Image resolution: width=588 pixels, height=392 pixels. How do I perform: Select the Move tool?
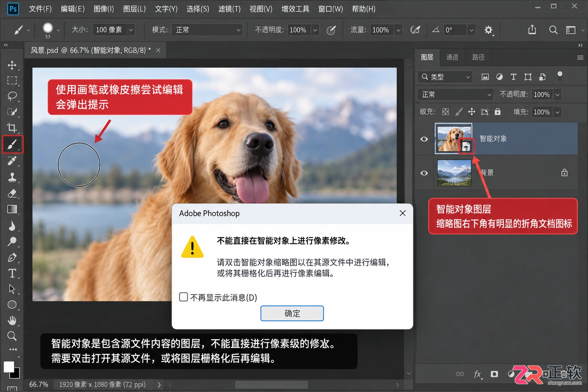coord(12,65)
